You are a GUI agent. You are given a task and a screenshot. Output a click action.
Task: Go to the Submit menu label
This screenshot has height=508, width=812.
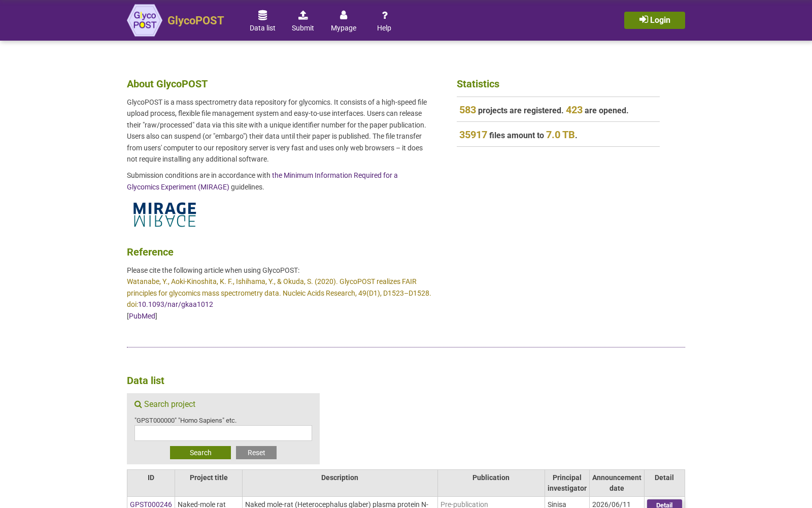303,28
